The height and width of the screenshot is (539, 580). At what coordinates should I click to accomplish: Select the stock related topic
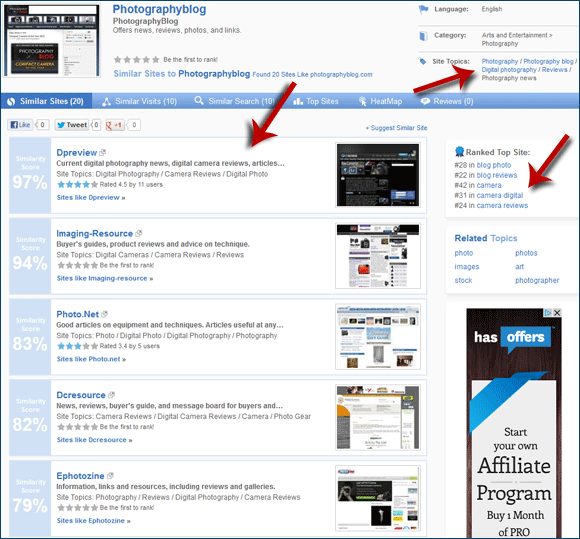463,280
